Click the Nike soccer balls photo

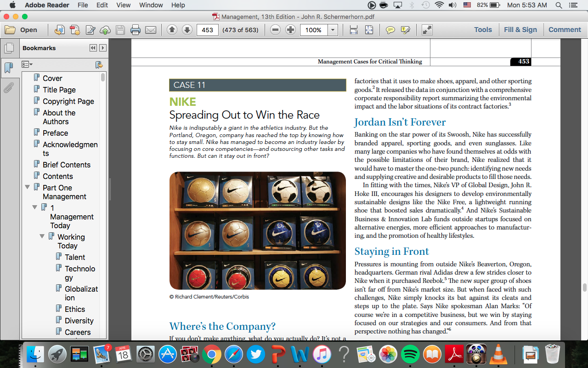pos(257,230)
